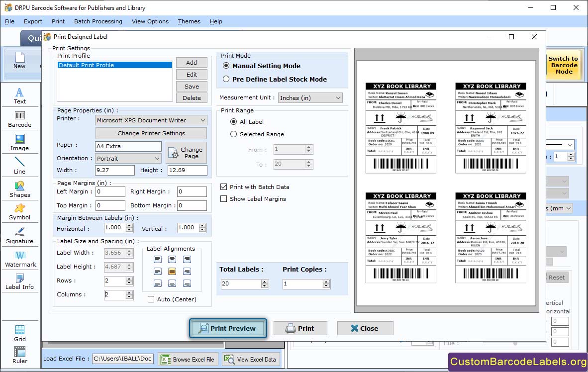
Task: Click Delete print profile button
Action: coord(192,97)
